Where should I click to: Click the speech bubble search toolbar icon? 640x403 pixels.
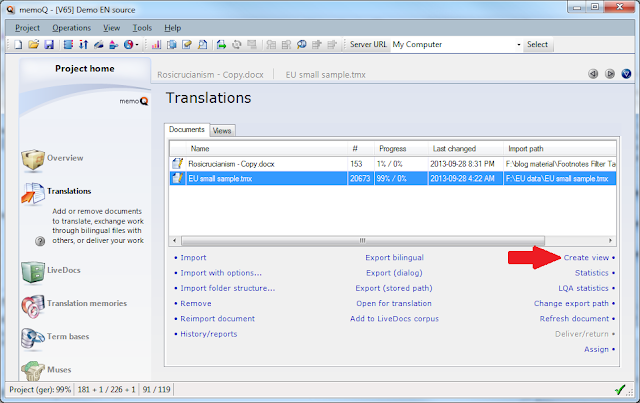302,45
